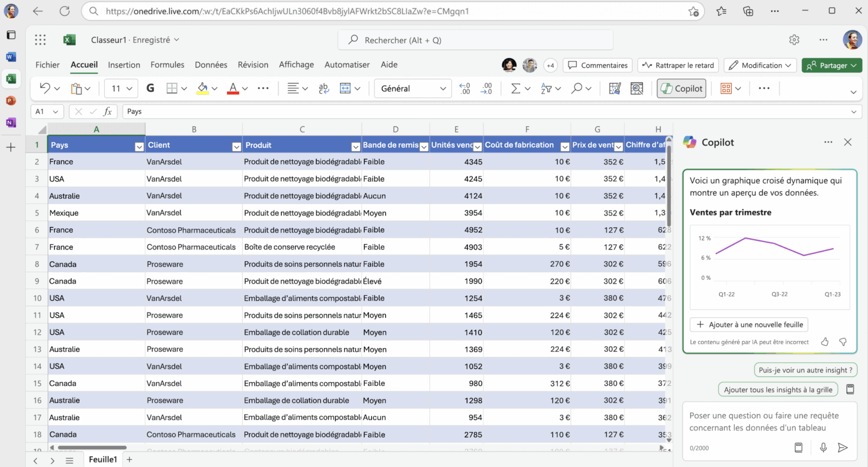This screenshot has height=467, width=868.
Task: Click the wrap text icon
Action: pyautogui.click(x=323, y=88)
